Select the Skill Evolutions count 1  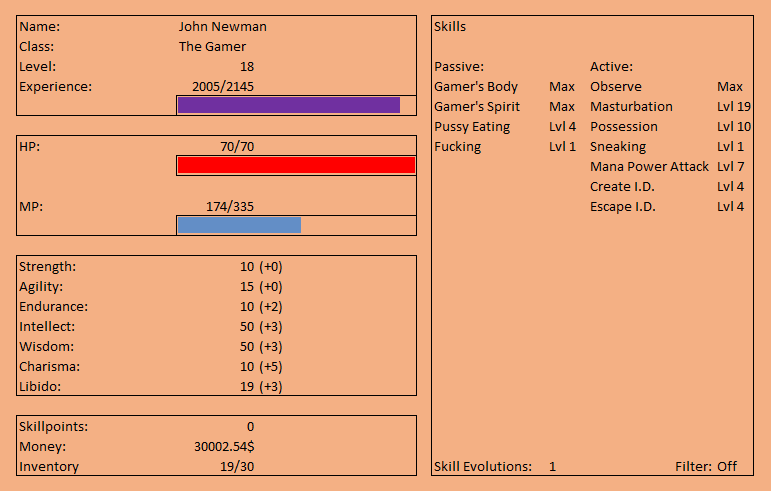tap(553, 466)
